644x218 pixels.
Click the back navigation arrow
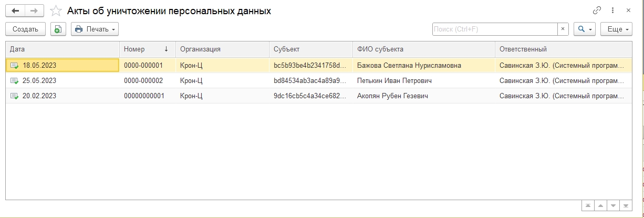click(15, 11)
